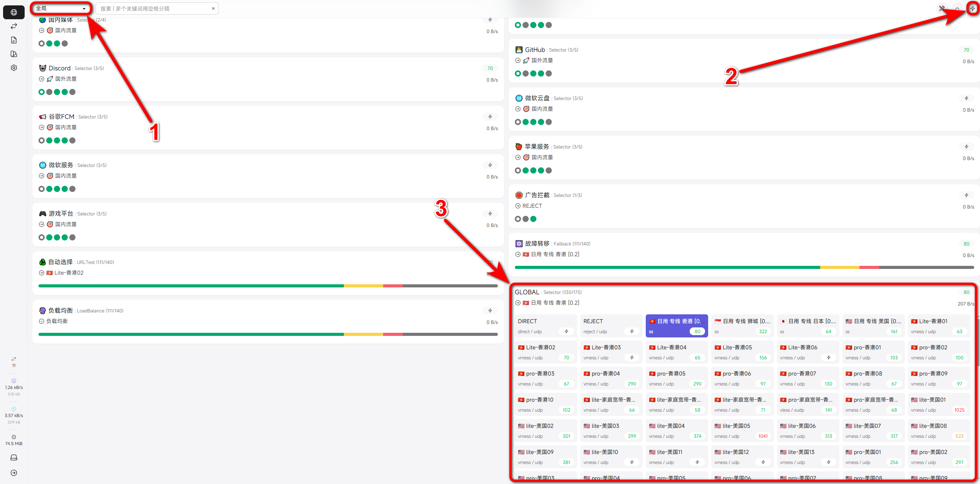Test latency of 谷歌FCM group lightning icon
This screenshot has width=980, height=484.
490,117
